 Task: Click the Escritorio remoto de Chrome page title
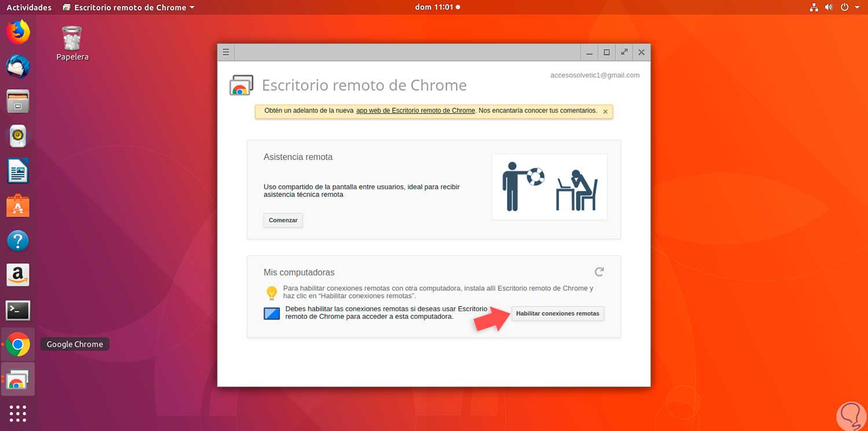365,85
